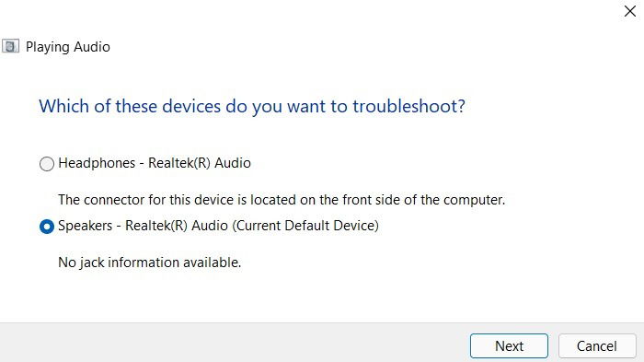Click the headphones connector location description
644x362 pixels.
point(282,200)
